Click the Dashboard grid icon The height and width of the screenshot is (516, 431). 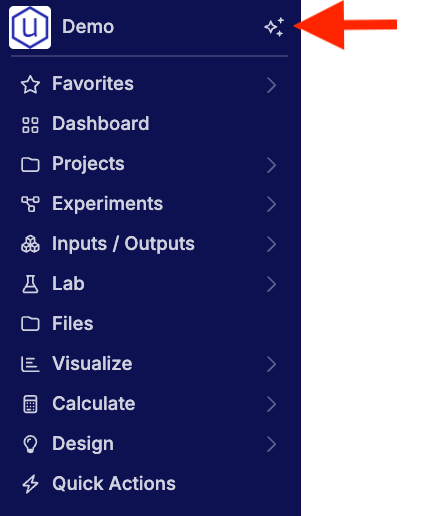(30, 125)
